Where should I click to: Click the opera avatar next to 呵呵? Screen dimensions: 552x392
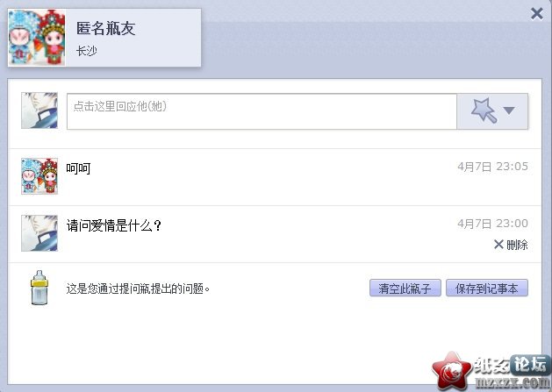[39, 176]
